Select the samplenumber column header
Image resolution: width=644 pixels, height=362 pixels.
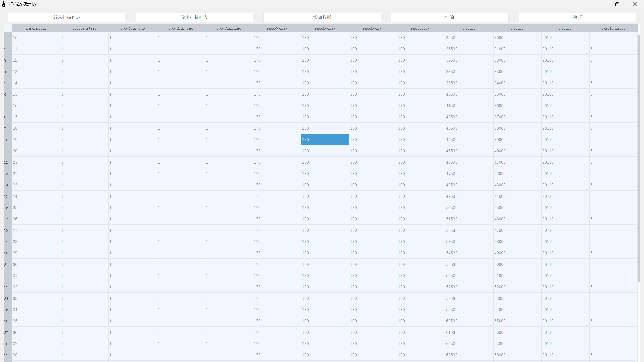613,28
